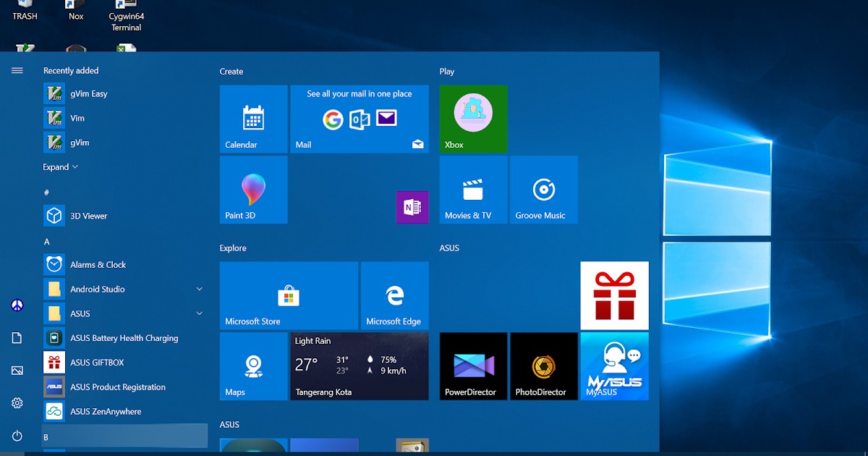This screenshot has height=456, width=868.
Task: Click the Light Rain weather tile
Action: pos(359,366)
